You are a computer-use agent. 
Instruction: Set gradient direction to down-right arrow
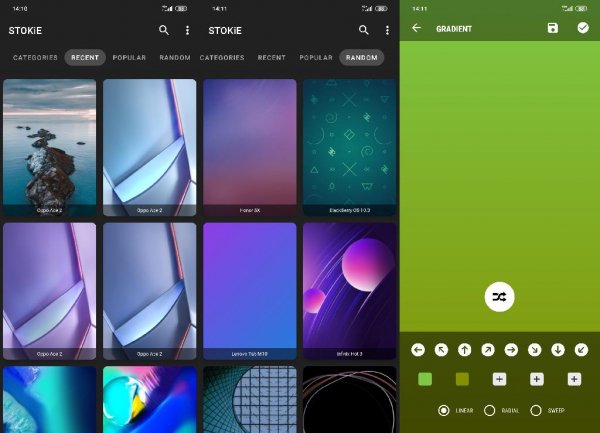point(535,350)
